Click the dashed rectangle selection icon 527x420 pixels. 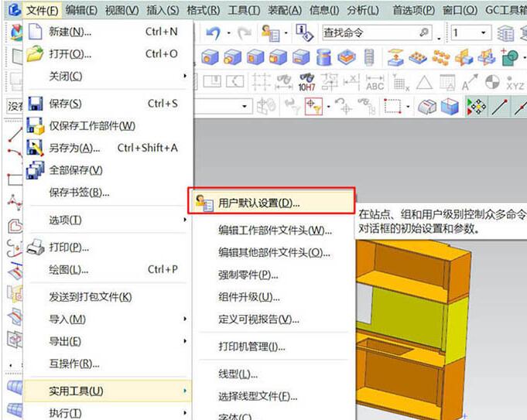click(x=393, y=107)
